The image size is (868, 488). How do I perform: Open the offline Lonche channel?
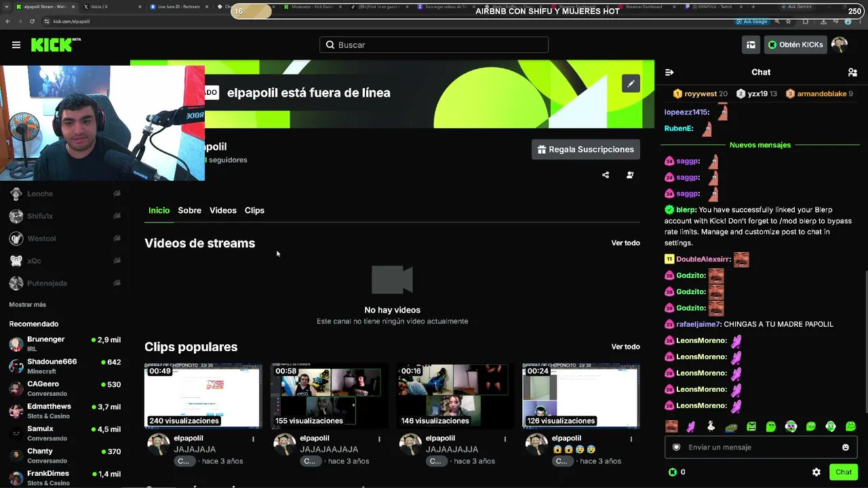click(x=65, y=194)
